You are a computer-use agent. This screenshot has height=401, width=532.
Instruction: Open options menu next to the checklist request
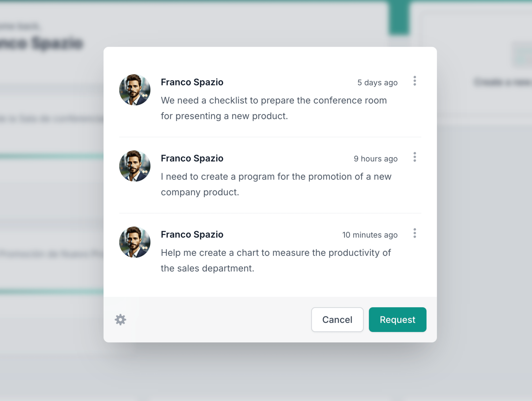click(414, 81)
